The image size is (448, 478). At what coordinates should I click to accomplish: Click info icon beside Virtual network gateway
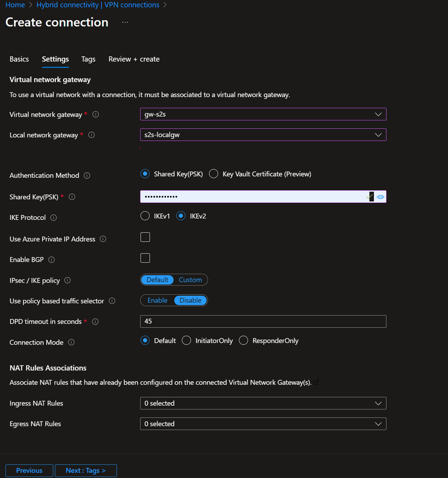(x=96, y=114)
